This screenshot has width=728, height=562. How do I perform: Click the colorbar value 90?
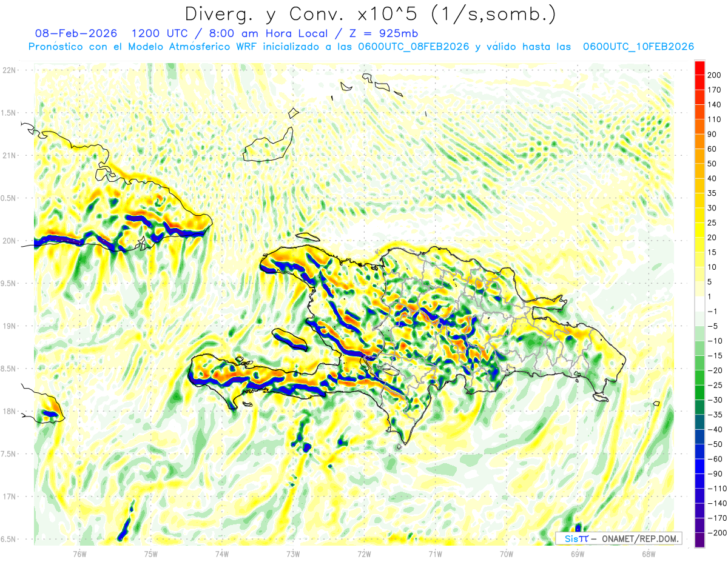(x=713, y=135)
